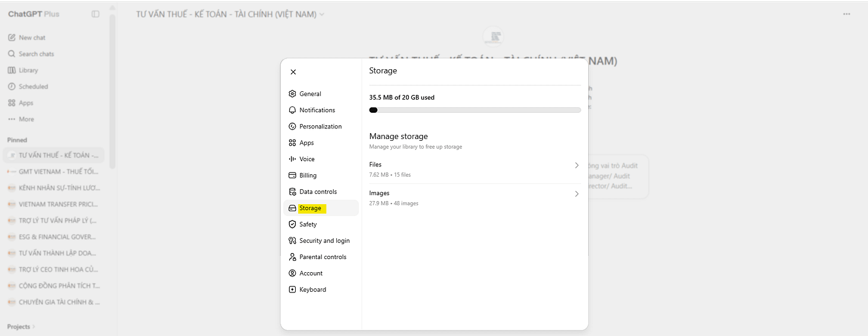Screen dimensions: 868x336
Task: Open pinned GMT VIETNAM chat
Action: tap(54, 171)
